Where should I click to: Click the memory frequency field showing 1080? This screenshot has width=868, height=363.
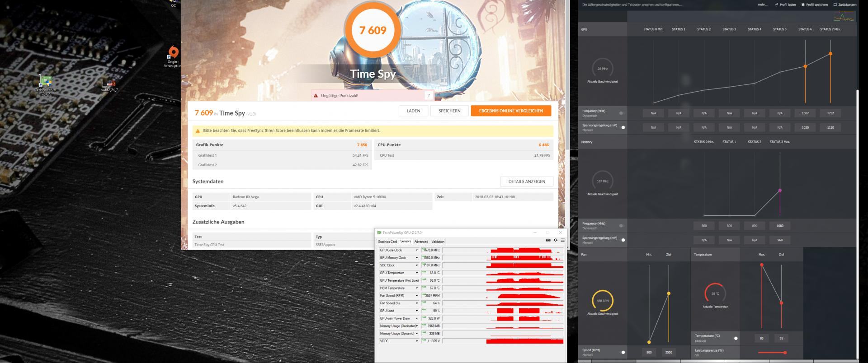coord(780,226)
